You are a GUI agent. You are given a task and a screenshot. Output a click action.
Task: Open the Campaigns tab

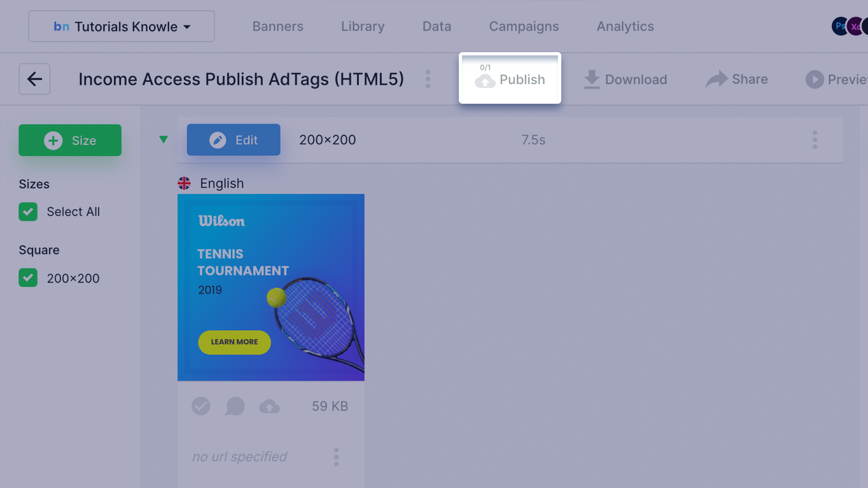pyautogui.click(x=524, y=26)
